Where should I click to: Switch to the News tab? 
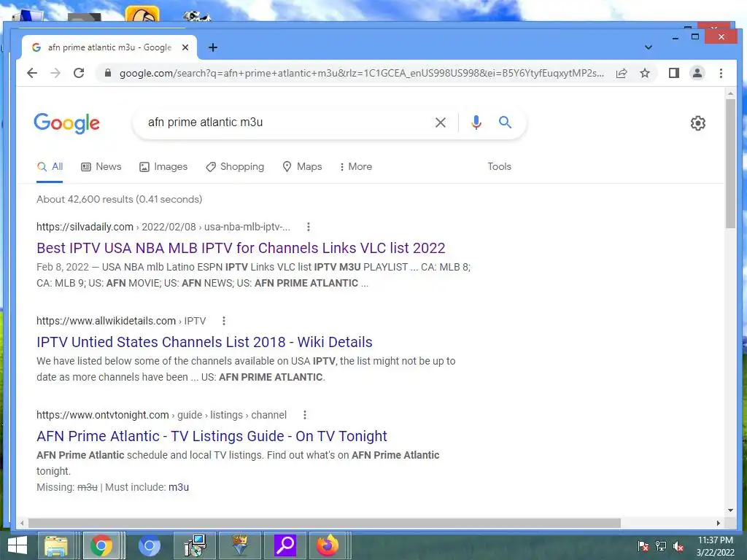click(x=101, y=167)
